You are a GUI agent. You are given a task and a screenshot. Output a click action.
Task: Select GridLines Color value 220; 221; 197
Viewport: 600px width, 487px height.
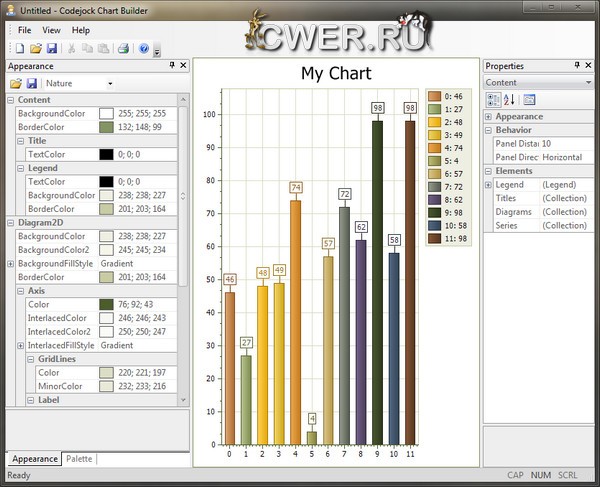coord(142,373)
